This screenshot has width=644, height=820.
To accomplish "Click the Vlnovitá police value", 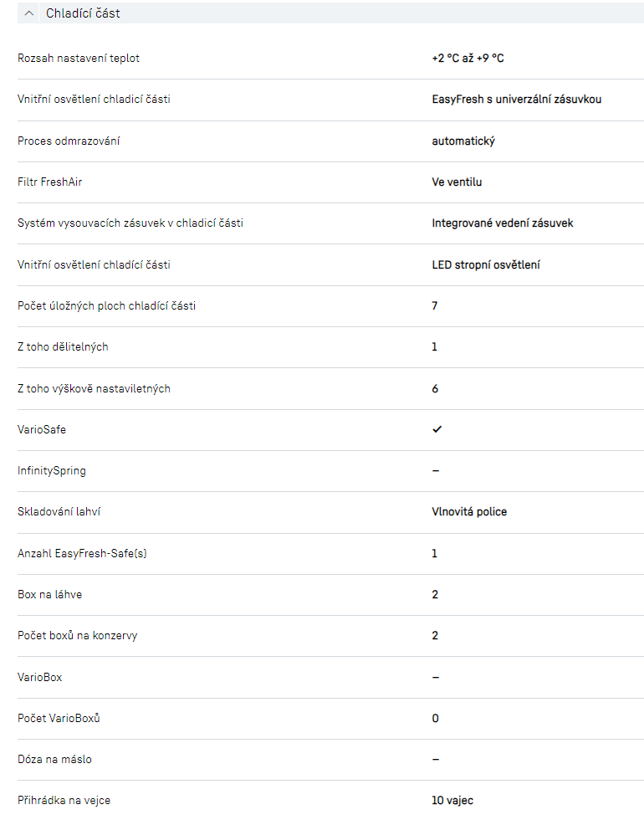I will pos(469,511).
